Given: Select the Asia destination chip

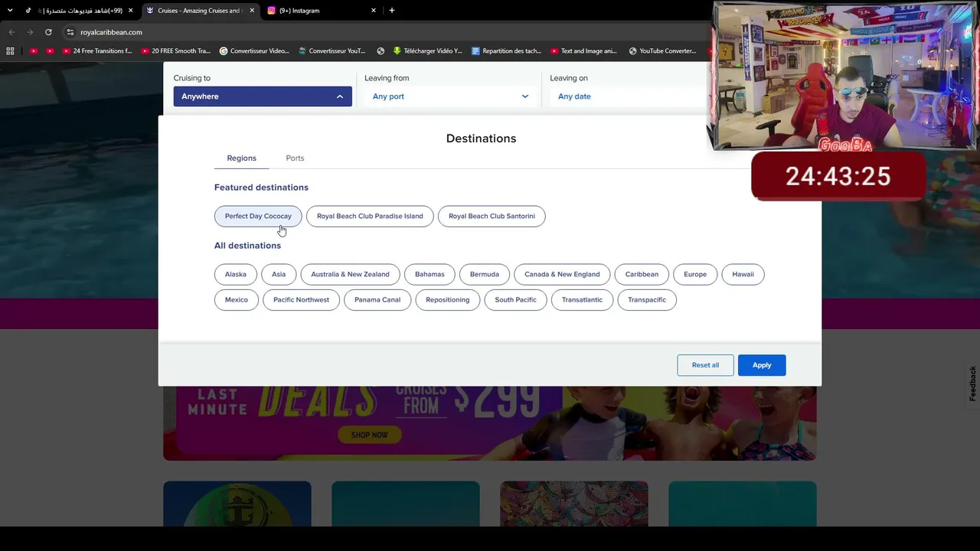Looking at the screenshot, I should [x=279, y=274].
